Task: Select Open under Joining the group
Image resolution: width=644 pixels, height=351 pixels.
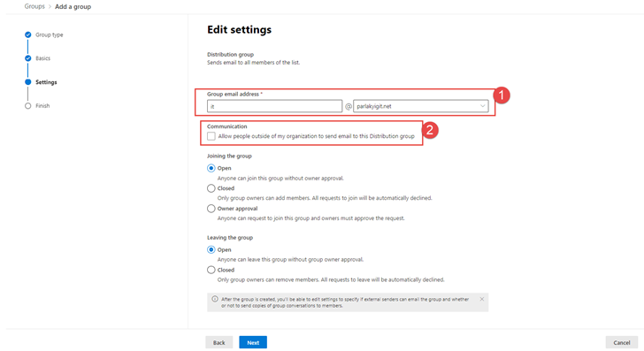Action: [x=211, y=168]
